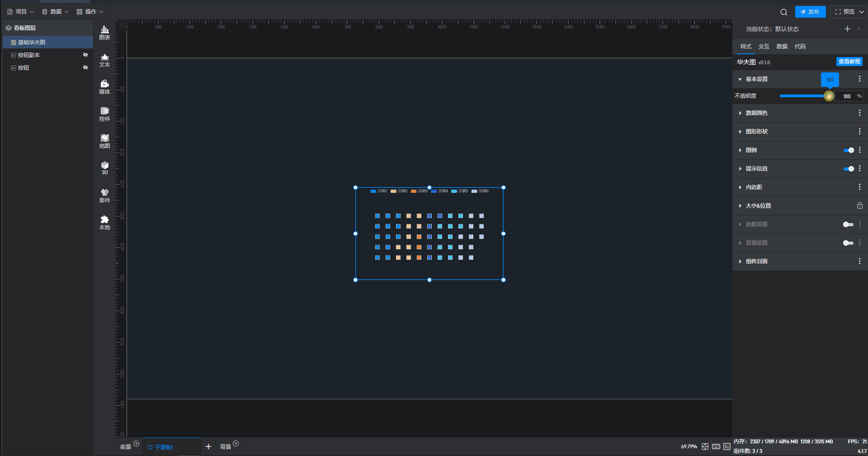Click the 发布 publish button
Image resolution: width=868 pixels, height=456 pixels.
[x=810, y=12]
